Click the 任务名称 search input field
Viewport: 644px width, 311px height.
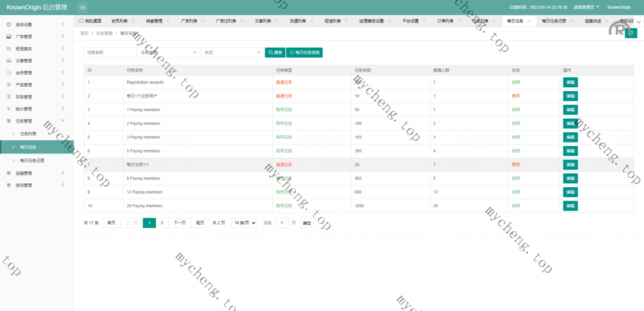(109, 53)
